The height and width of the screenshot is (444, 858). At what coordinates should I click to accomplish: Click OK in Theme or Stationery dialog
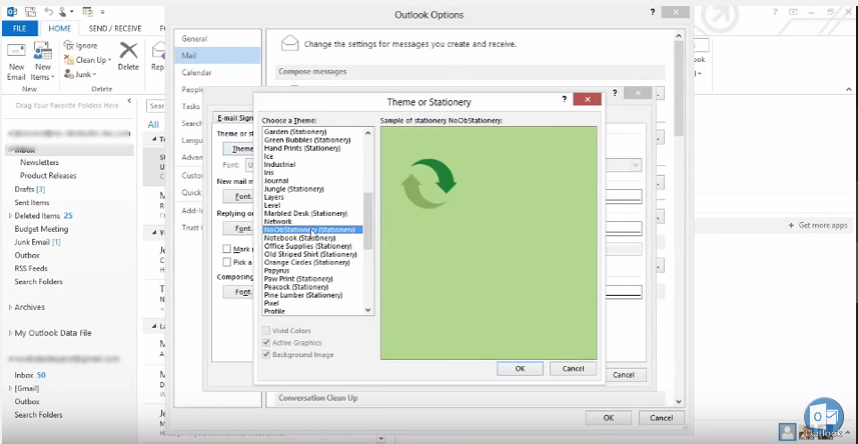(520, 368)
